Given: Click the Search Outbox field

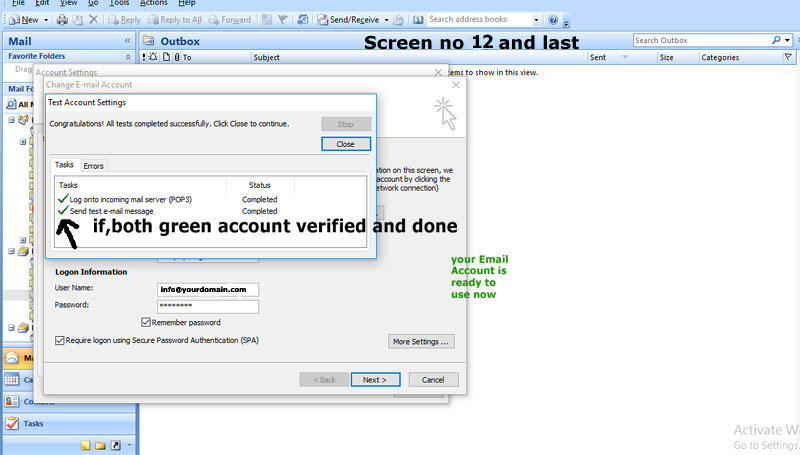Looking at the screenshot, I should click(700, 40).
